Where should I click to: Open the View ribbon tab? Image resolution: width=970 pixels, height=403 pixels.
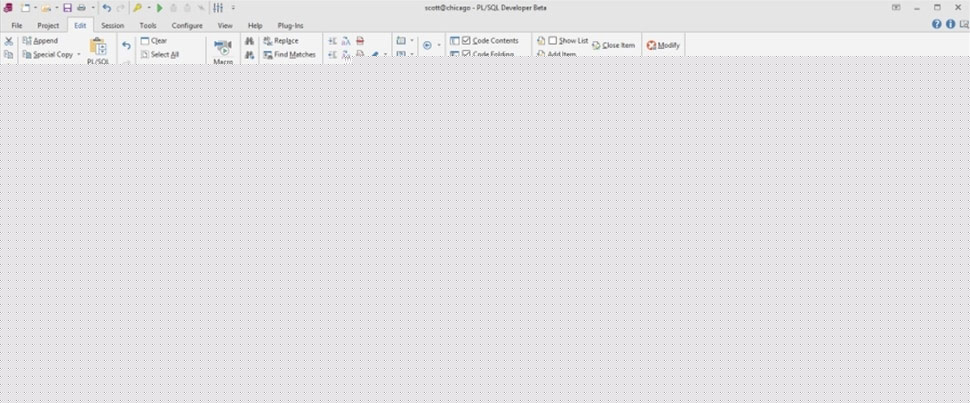[225, 26]
